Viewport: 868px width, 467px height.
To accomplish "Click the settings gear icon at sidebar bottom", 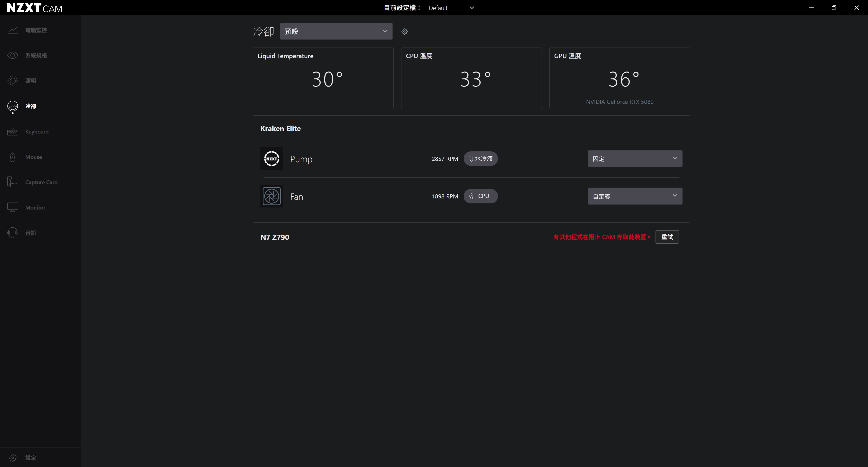I will tap(13, 457).
